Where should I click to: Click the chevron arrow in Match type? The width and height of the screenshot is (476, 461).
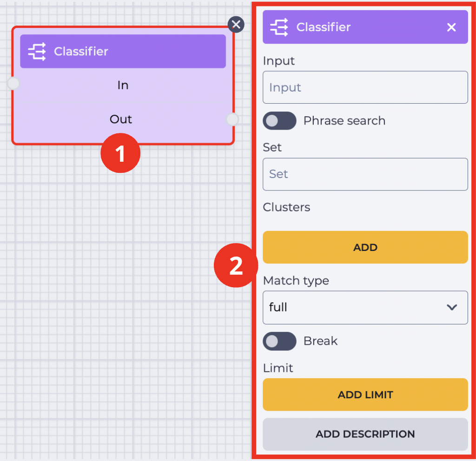(452, 308)
